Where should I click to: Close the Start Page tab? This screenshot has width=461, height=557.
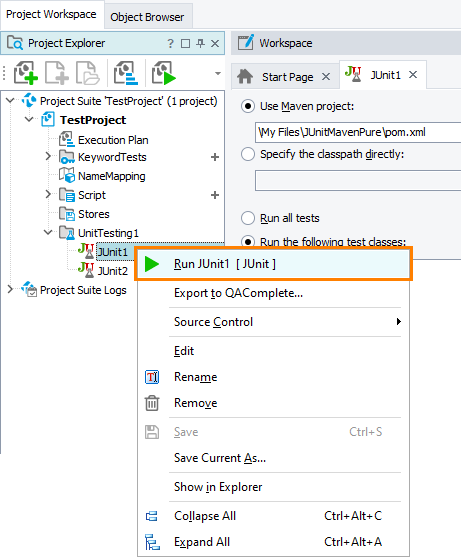pos(326,76)
